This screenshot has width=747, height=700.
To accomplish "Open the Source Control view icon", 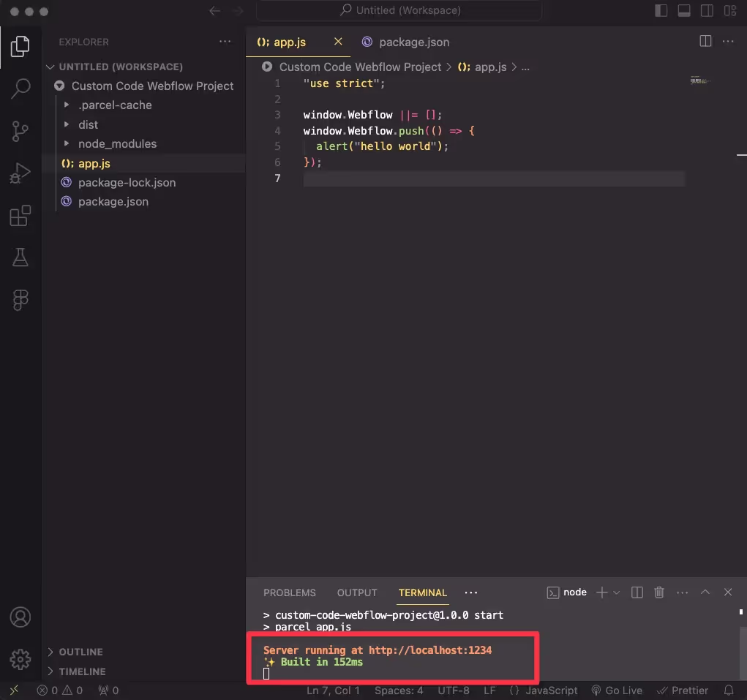I will click(x=20, y=131).
